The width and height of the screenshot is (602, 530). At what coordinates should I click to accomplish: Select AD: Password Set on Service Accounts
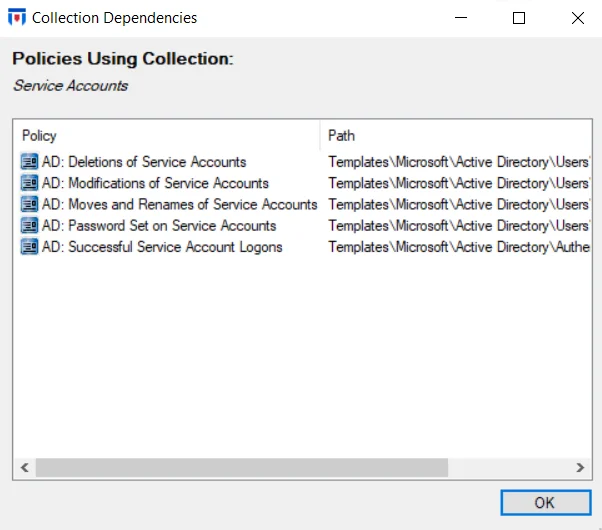[x=159, y=225]
